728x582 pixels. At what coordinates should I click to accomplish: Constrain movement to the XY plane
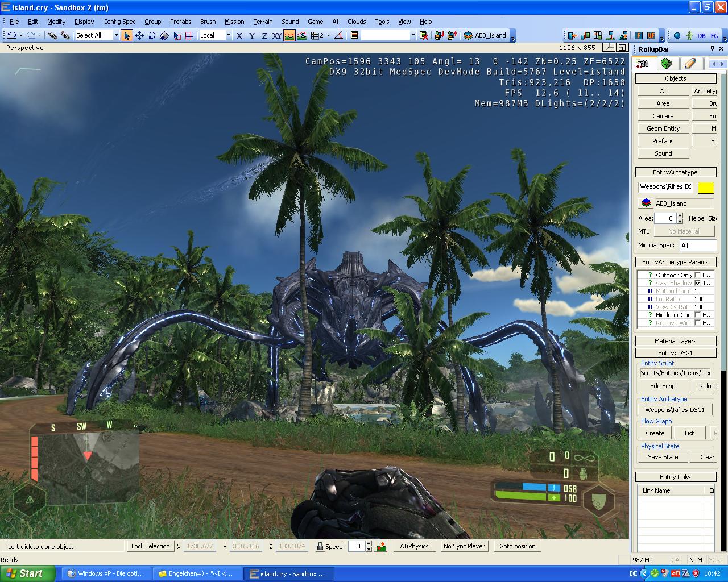click(x=277, y=35)
